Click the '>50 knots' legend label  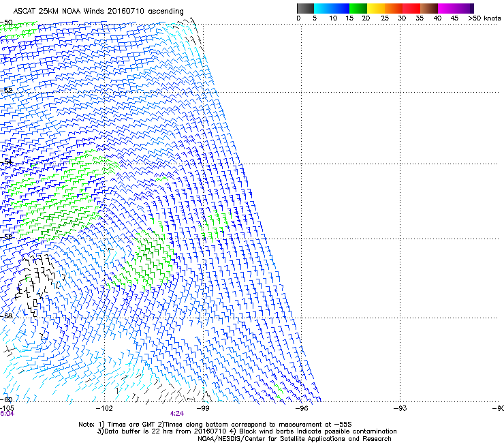click(484, 18)
